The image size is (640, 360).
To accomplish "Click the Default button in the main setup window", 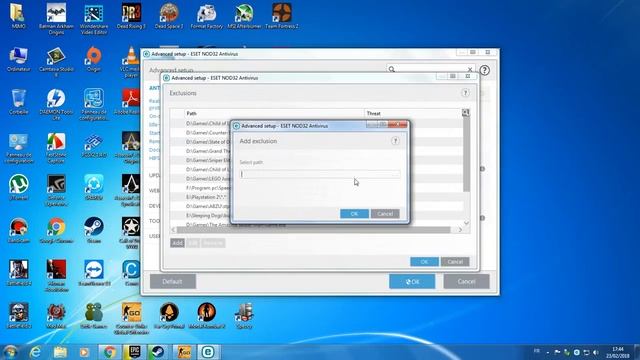I will click(x=173, y=281).
